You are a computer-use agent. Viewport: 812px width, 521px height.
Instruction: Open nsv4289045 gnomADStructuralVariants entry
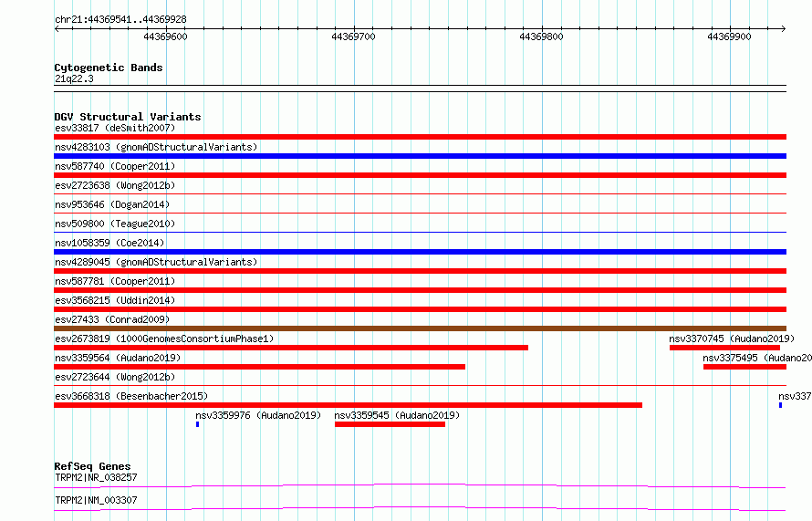click(156, 262)
